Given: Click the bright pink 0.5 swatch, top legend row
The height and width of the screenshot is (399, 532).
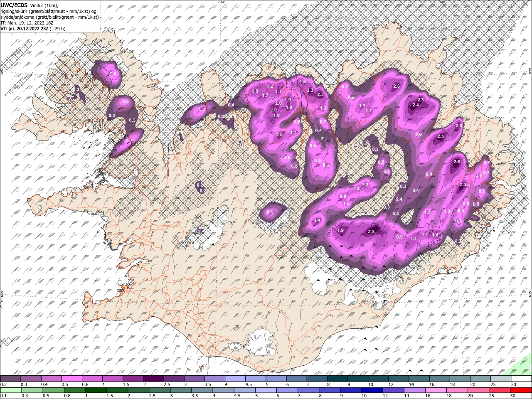Looking at the screenshot, I should (x=71, y=379).
